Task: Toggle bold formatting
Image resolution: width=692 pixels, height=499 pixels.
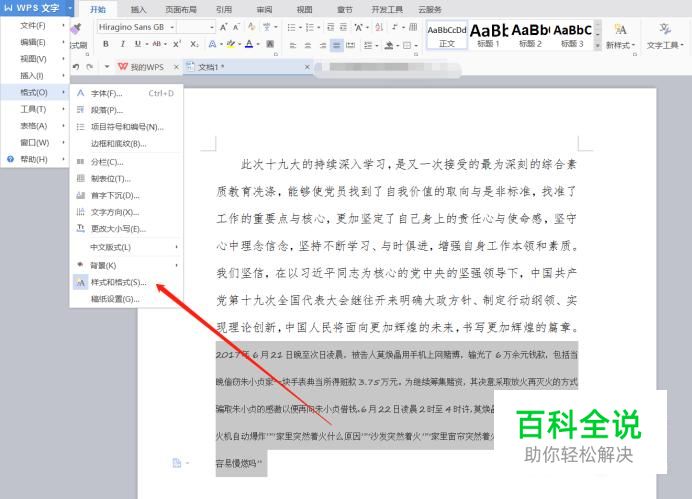Action: [106, 44]
